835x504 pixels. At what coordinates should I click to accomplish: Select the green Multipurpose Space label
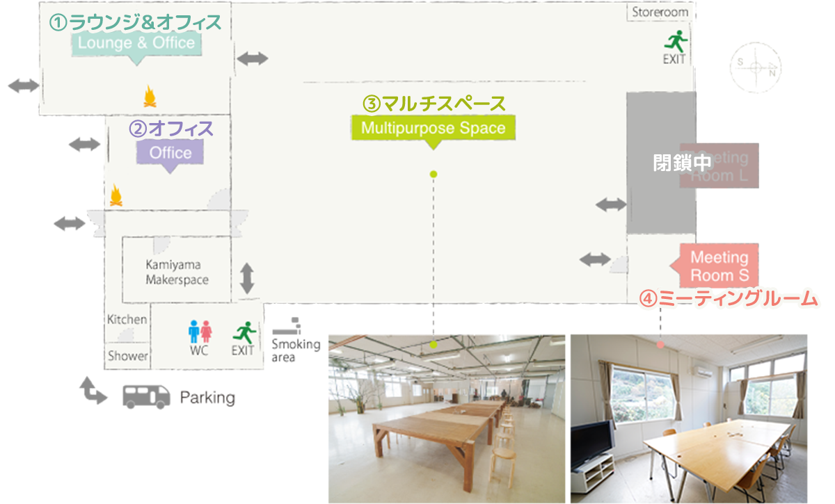(433, 129)
